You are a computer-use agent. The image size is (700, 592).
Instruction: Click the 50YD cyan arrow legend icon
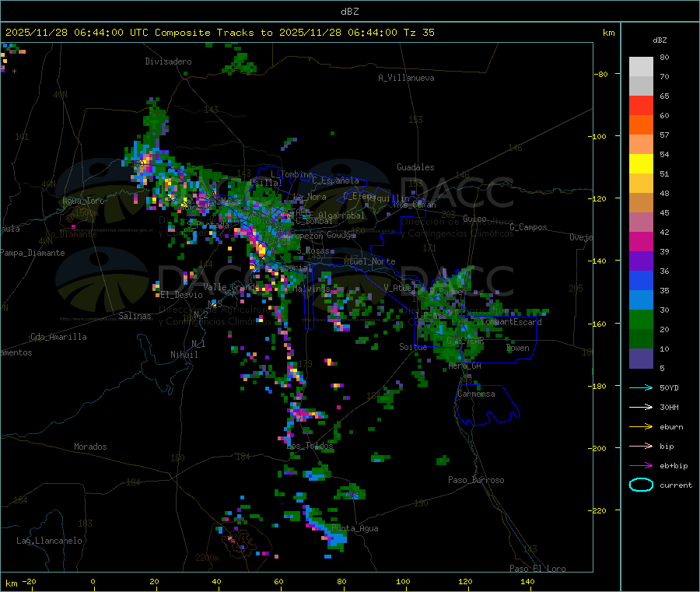pos(641,387)
